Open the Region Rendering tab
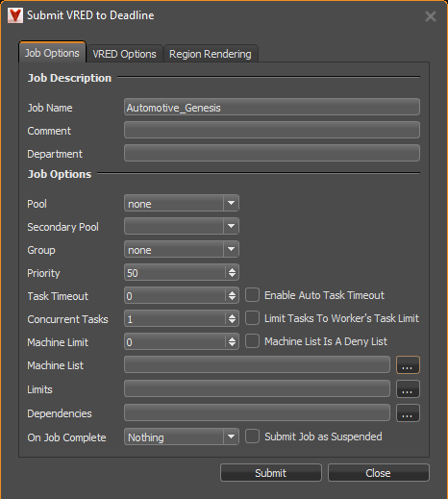 click(x=211, y=54)
